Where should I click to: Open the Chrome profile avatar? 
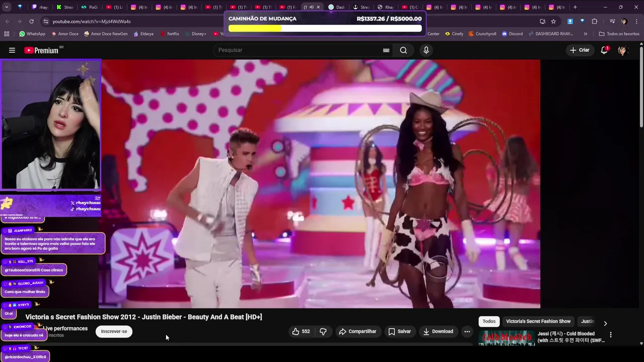(624, 21)
